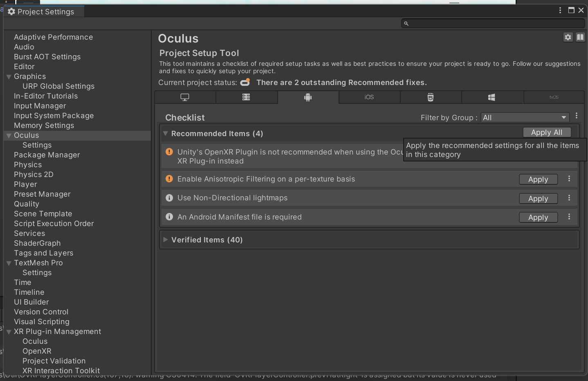The width and height of the screenshot is (588, 381).
Task: Click the project status indicator icon
Action: (245, 82)
